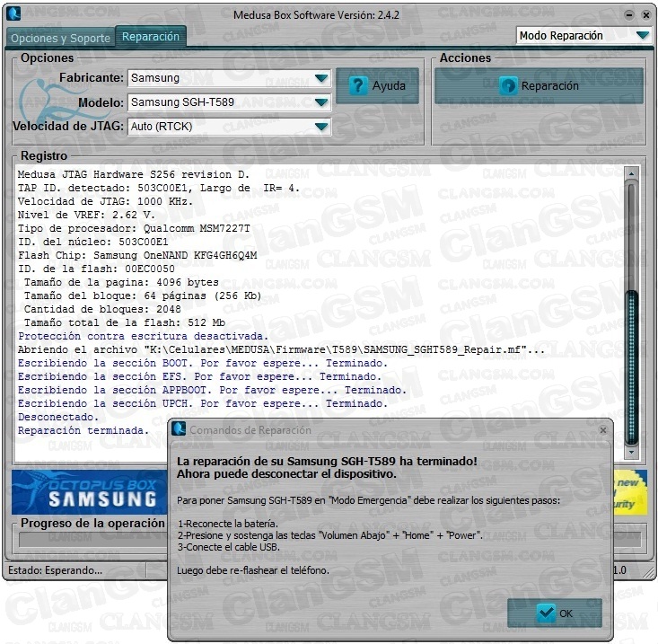Click log line 'Tamaño total de la flash: 512 Mb'
Image resolution: width=658 pixels, height=644 pixels.
pos(125,322)
